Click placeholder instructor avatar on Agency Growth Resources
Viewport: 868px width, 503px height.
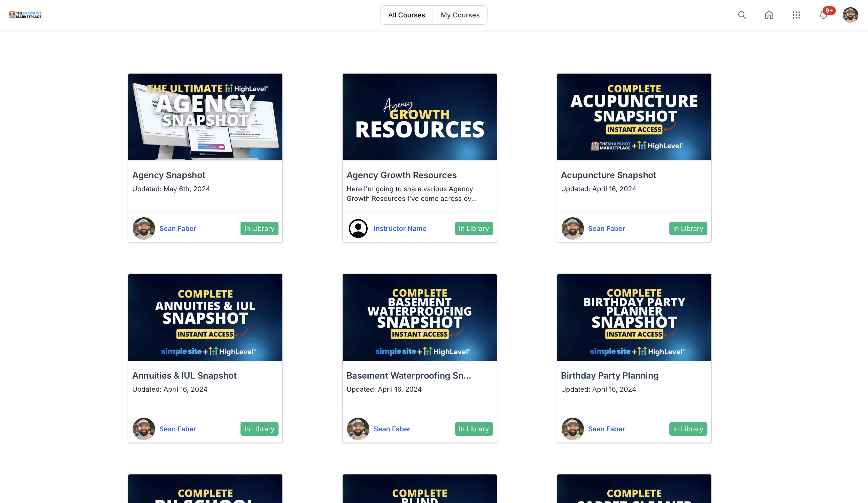[358, 228]
